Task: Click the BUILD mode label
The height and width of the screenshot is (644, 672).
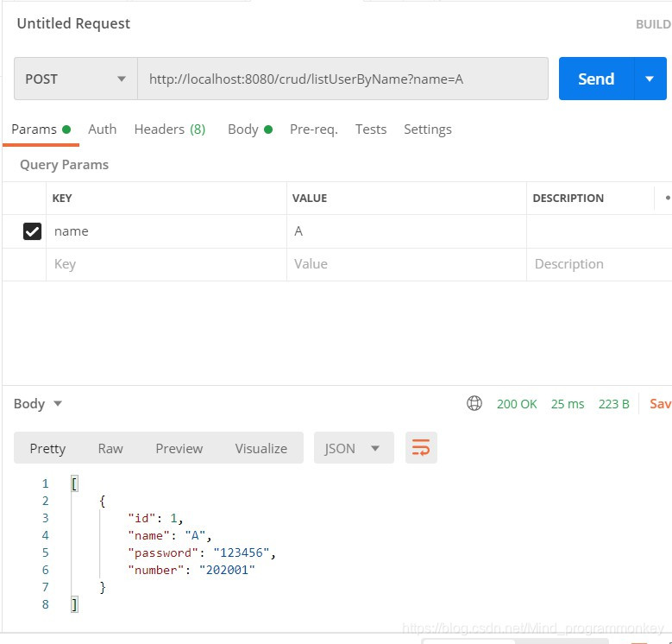Action: click(654, 24)
